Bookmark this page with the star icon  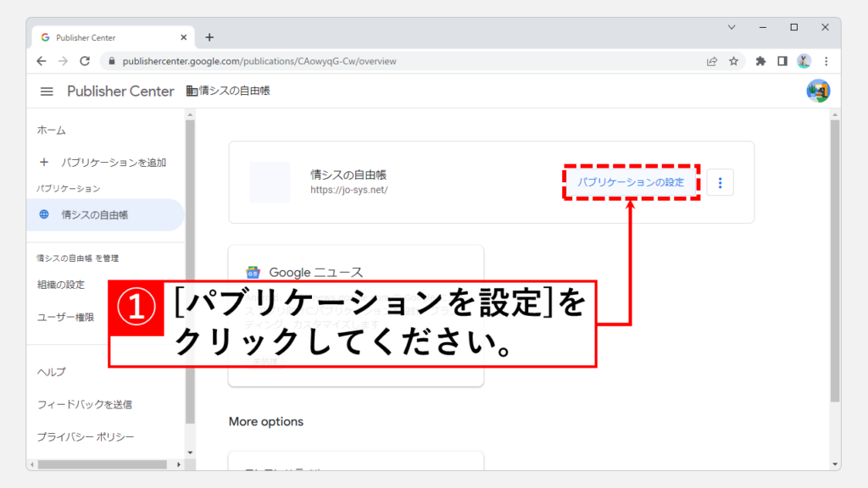pos(734,61)
